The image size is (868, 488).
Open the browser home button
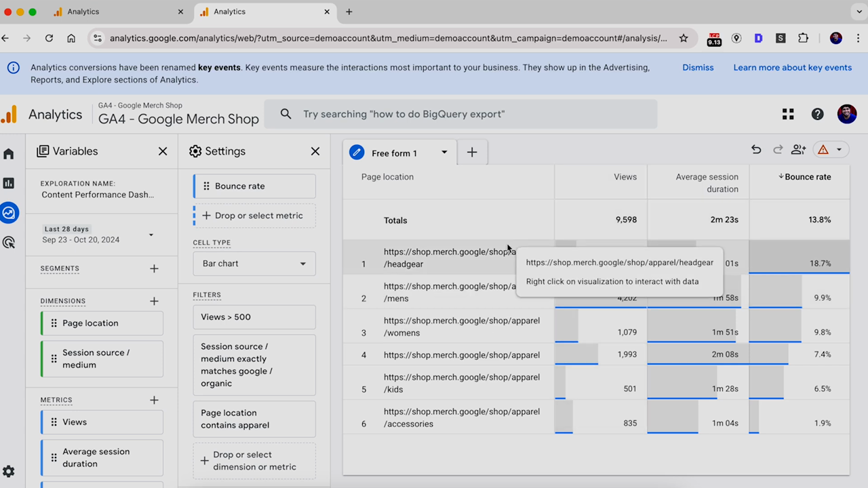coord(71,39)
